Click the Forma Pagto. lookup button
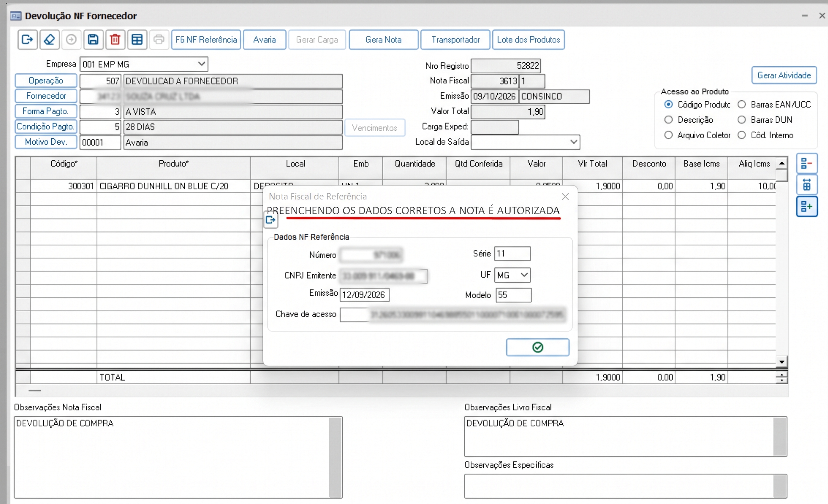Viewport: 828px width, 504px height. 46,111
